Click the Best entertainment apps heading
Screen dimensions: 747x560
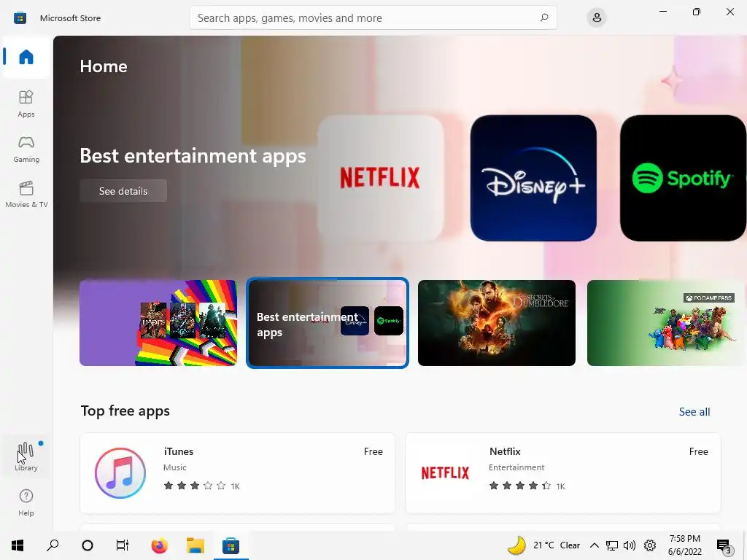tap(193, 156)
